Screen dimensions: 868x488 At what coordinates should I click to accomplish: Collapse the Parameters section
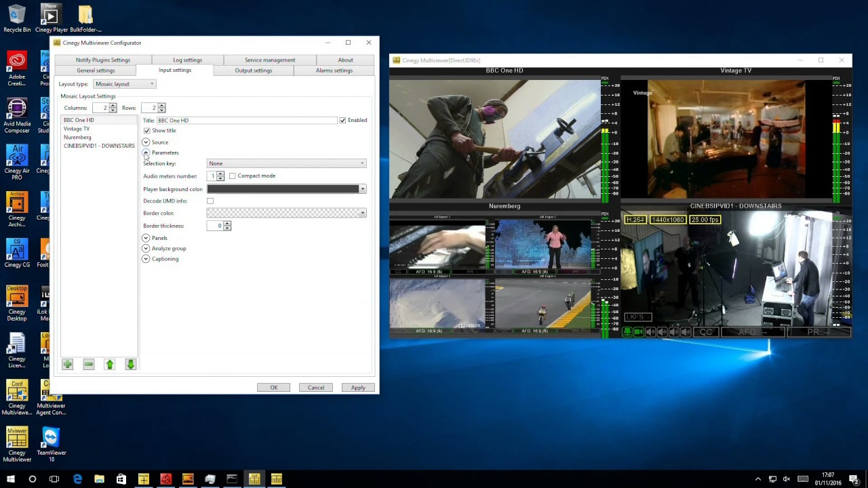pyautogui.click(x=146, y=153)
